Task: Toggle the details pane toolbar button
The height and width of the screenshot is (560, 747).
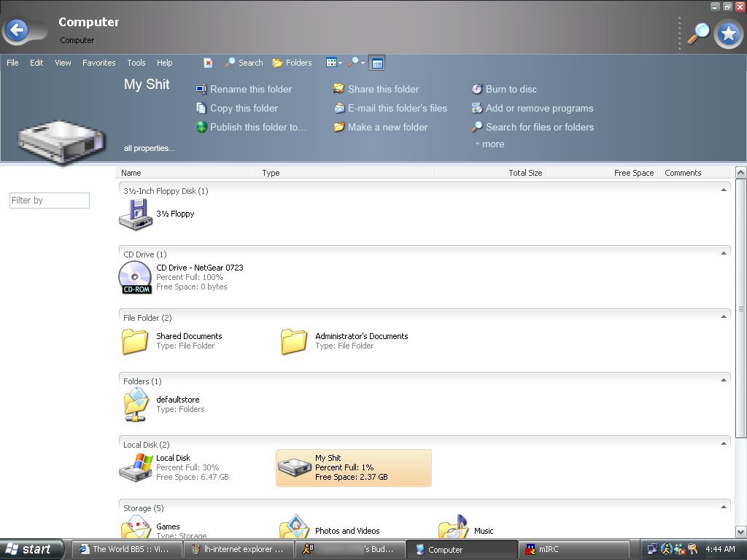Action: 376,63
